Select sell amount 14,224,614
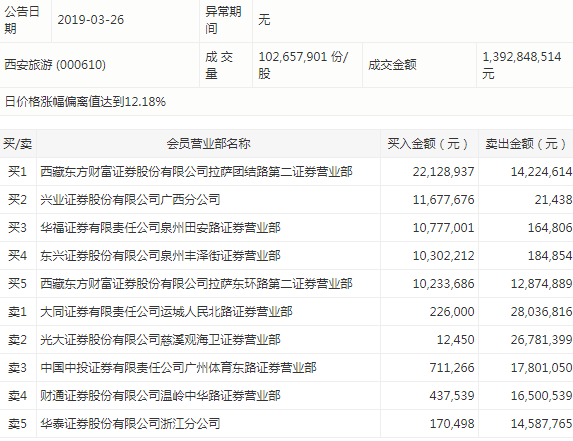Image resolution: width=573 pixels, height=441 pixels. coord(542,171)
